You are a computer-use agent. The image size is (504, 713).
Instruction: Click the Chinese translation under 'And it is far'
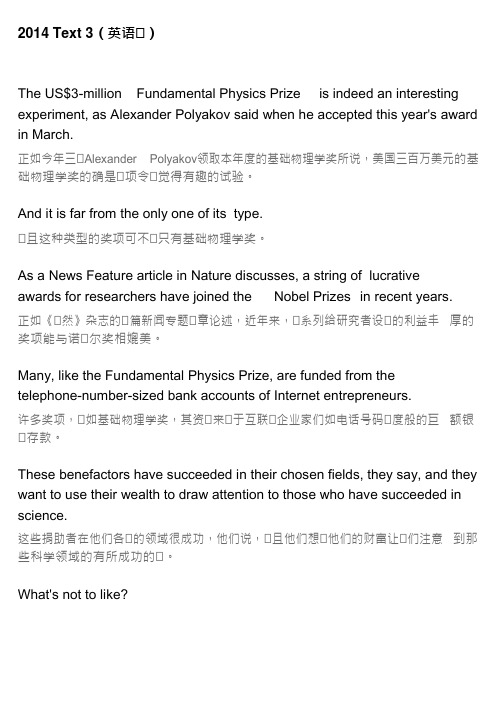[141, 239]
